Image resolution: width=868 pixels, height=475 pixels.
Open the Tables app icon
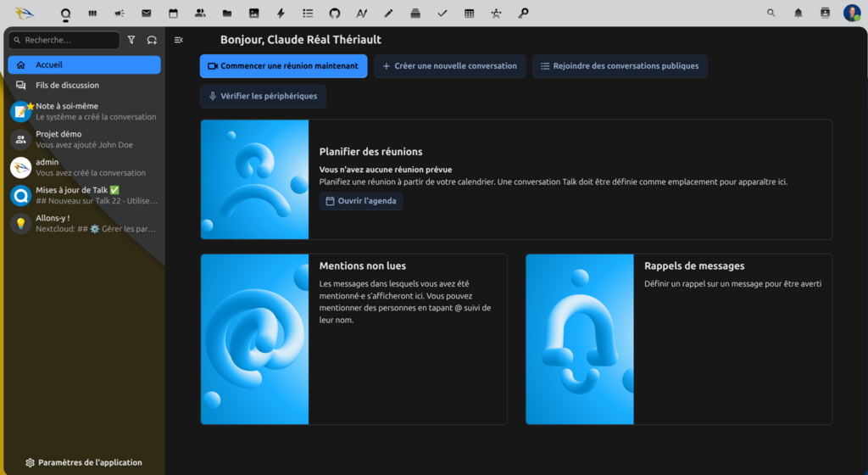coord(469,14)
